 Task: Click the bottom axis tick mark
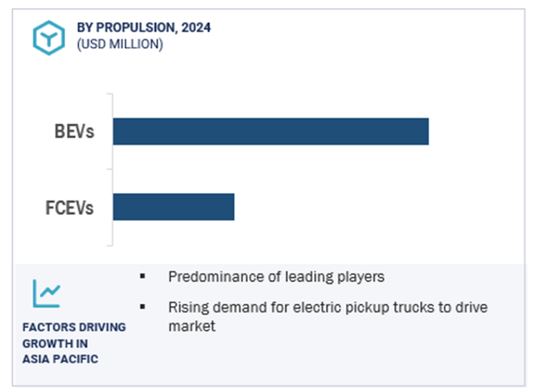[x=110, y=245]
